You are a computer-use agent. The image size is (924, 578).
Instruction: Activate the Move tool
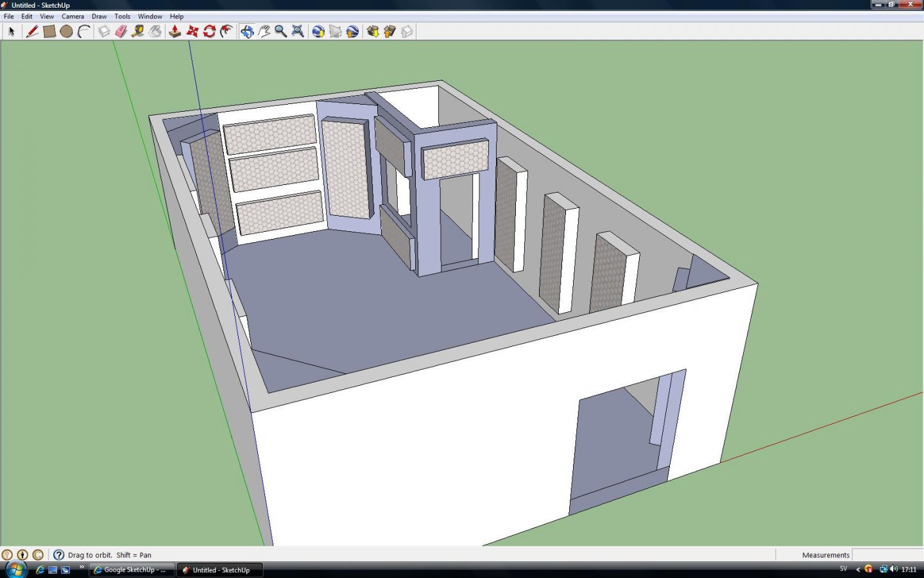click(192, 31)
